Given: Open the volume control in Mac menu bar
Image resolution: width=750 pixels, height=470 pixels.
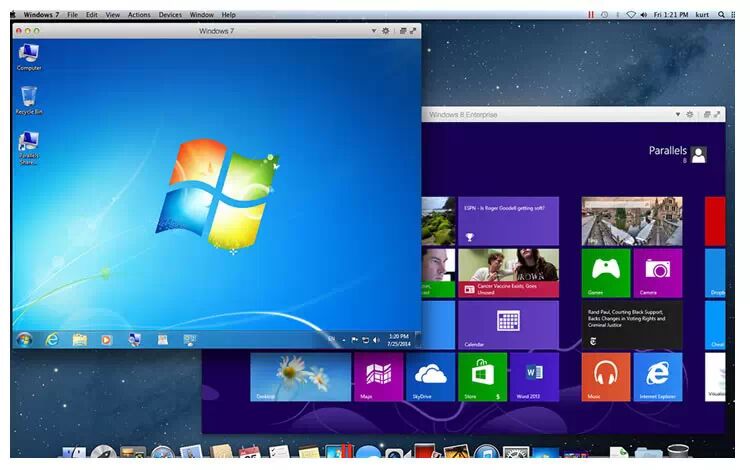Looking at the screenshot, I should tap(644, 15).
